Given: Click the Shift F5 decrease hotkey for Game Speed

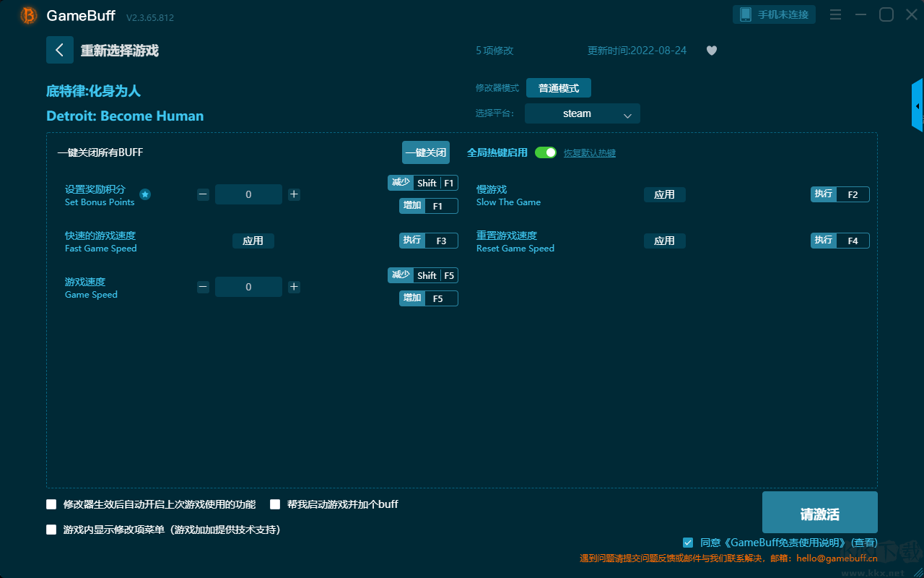Looking at the screenshot, I should pos(423,275).
